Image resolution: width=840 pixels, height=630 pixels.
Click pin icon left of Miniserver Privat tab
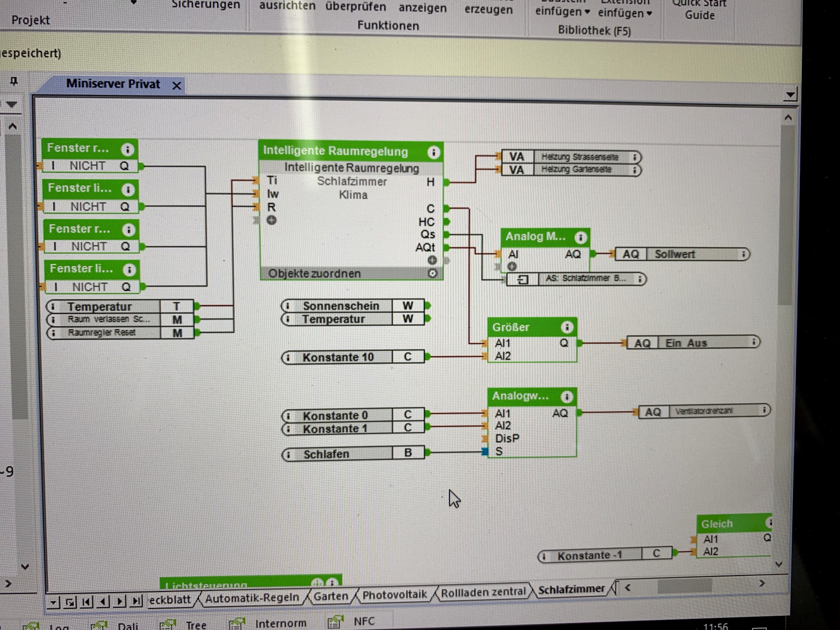[x=14, y=81]
